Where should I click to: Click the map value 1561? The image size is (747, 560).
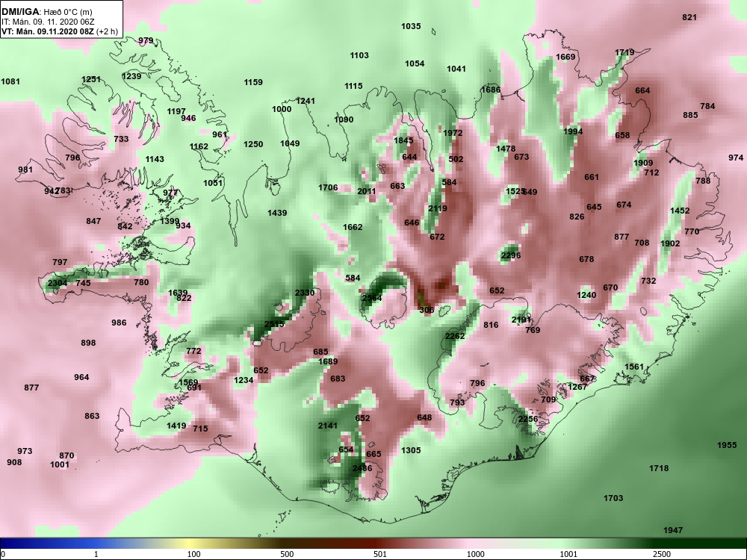point(633,366)
